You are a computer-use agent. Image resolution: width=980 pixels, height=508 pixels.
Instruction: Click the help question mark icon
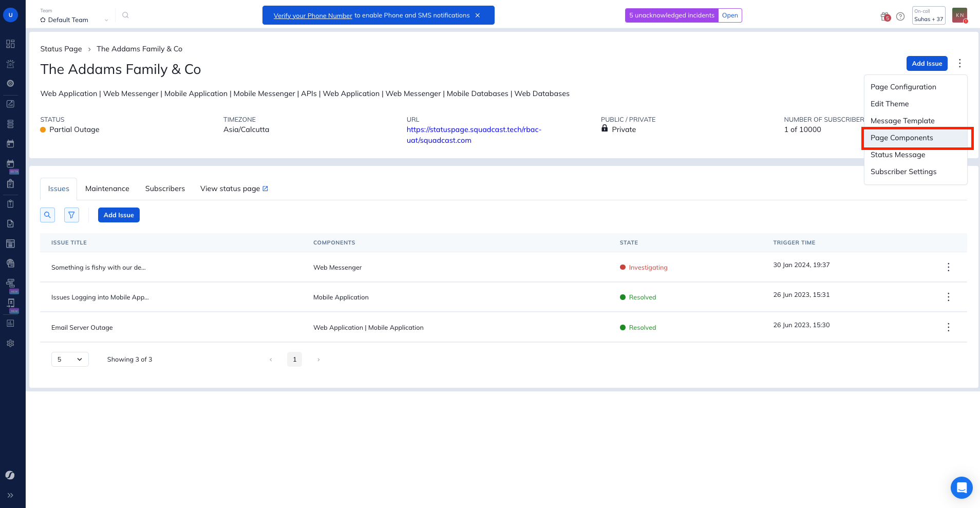(900, 16)
